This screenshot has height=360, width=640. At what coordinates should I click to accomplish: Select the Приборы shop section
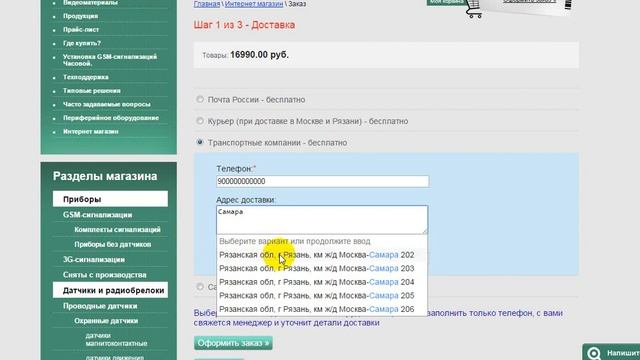point(110,199)
